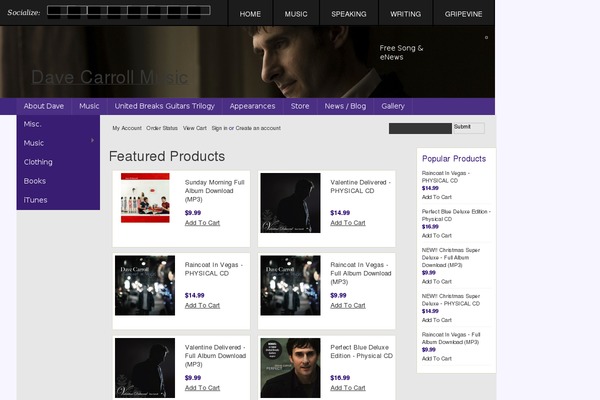This screenshot has width=600, height=400.
Task: Check Order Status
Action: pos(162,128)
